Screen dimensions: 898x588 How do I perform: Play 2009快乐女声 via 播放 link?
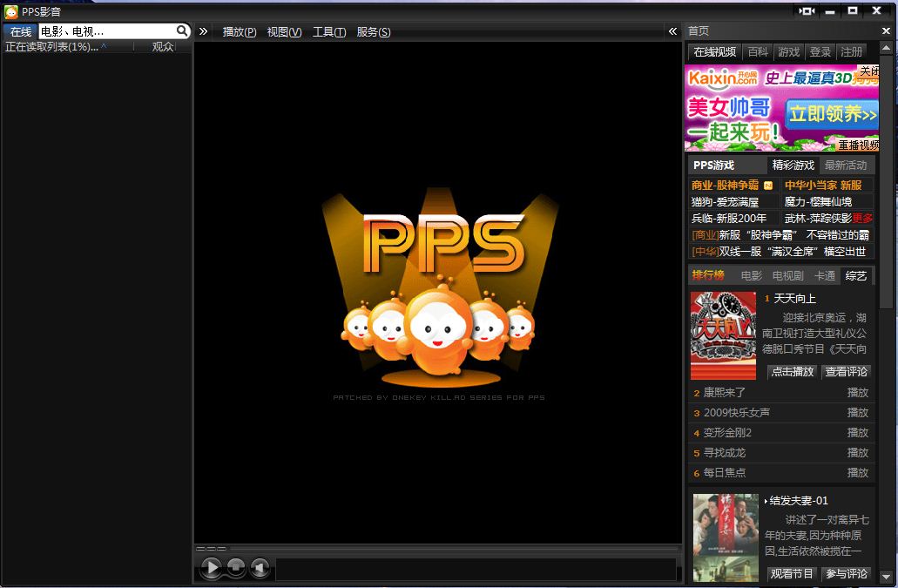[857, 413]
